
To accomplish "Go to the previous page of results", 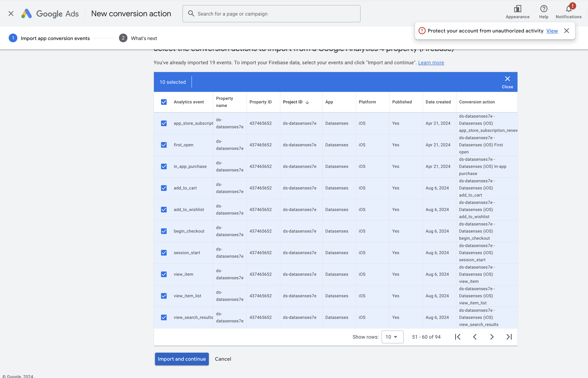I will [475, 337].
